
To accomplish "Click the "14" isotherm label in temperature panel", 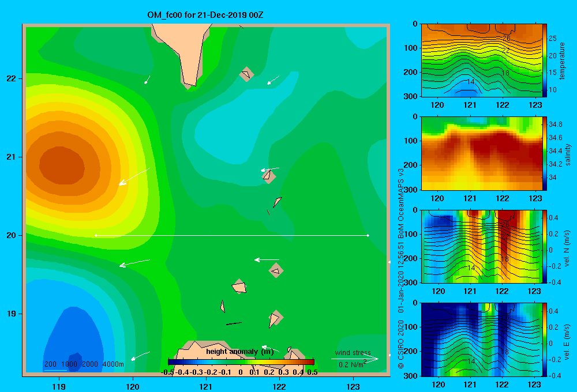I will pyautogui.click(x=471, y=82).
